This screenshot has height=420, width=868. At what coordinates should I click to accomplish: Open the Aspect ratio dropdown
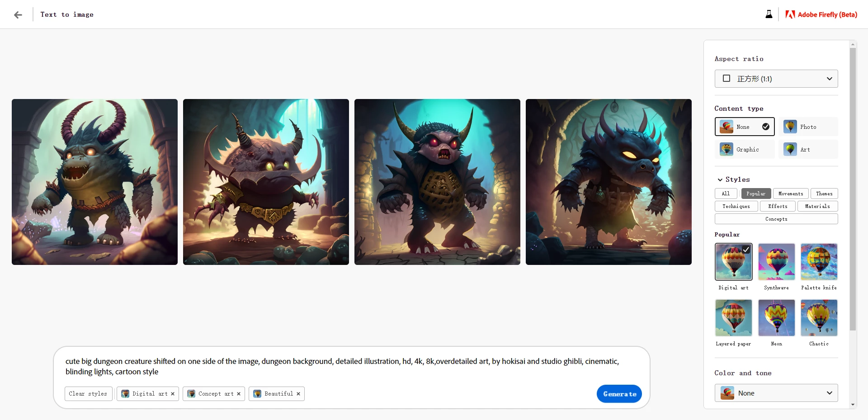(x=776, y=79)
